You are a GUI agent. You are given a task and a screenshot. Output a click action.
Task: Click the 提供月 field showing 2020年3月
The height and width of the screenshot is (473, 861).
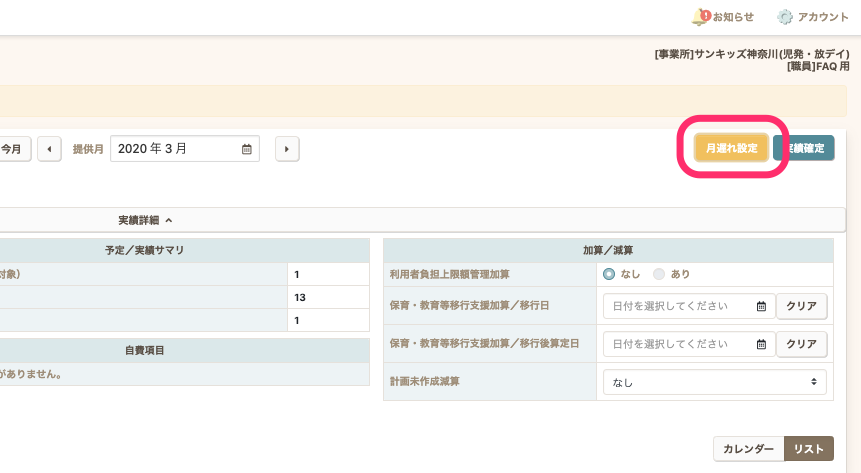175,149
